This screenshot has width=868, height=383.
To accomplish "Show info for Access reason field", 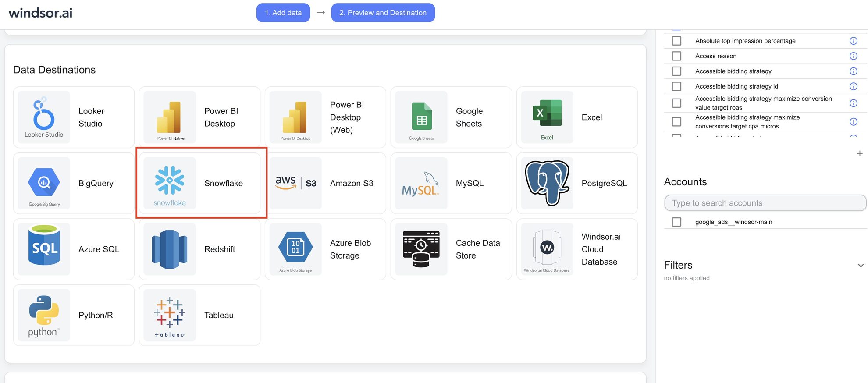I will tap(853, 56).
